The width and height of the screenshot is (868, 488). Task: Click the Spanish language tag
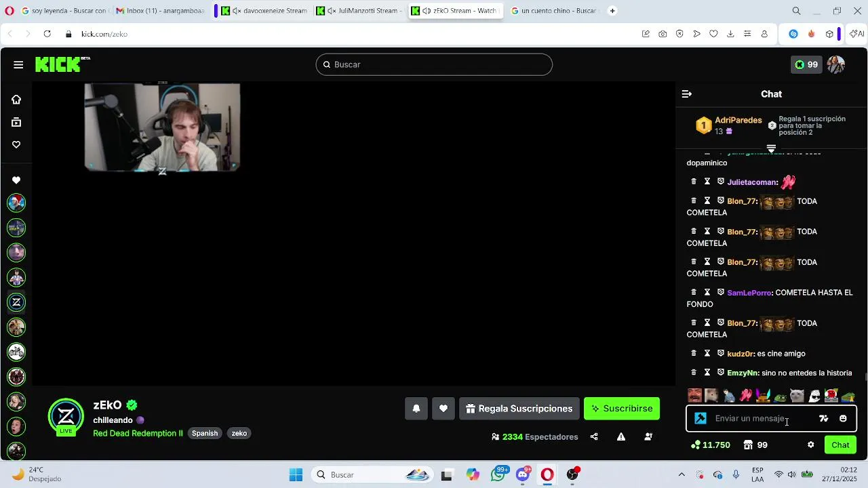tap(205, 433)
